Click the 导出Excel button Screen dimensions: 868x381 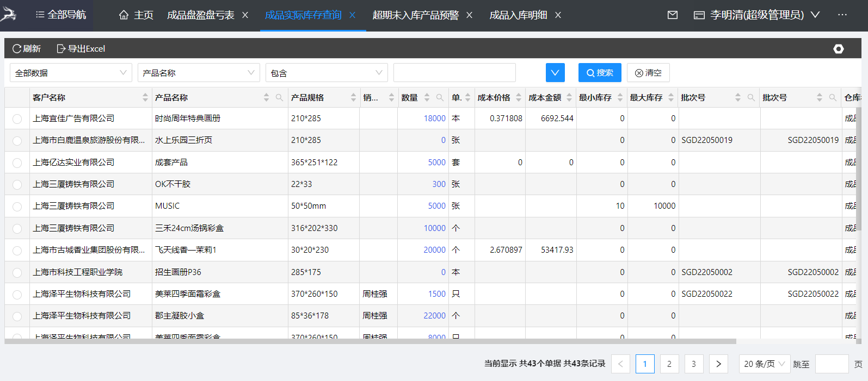click(81, 49)
